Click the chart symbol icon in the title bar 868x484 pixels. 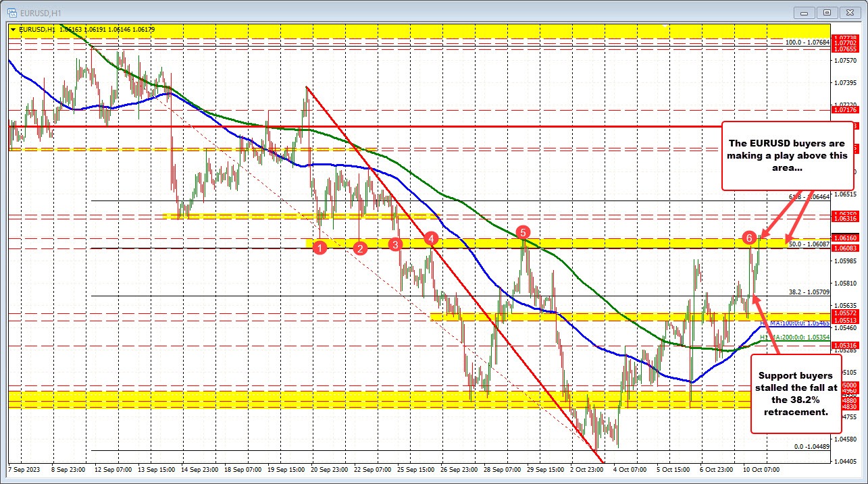[x=12, y=11]
